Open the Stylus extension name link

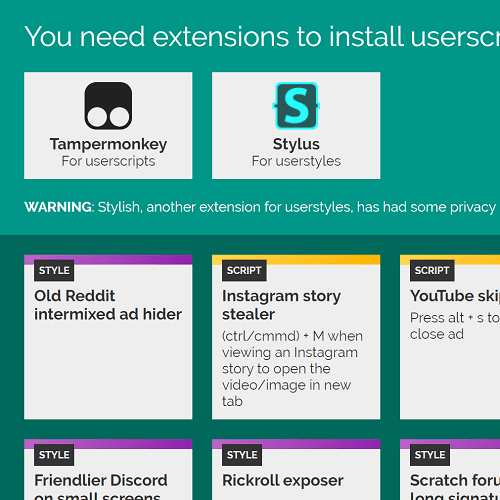point(296,144)
